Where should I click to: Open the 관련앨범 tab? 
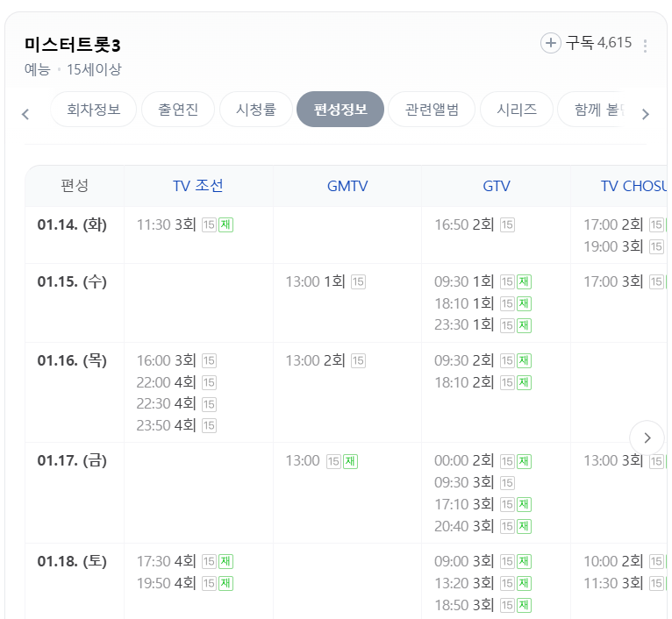pos(432,110)
